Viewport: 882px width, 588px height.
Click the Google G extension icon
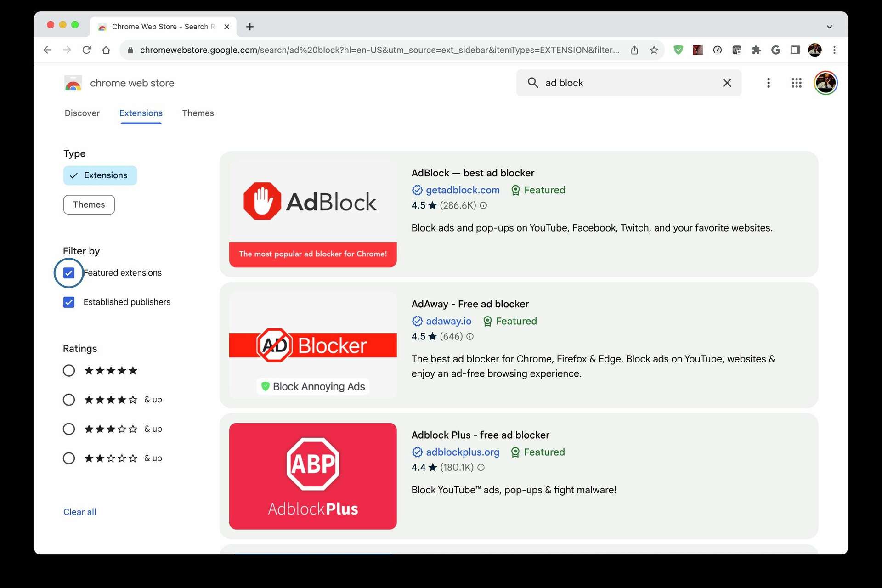click(776, 50)
